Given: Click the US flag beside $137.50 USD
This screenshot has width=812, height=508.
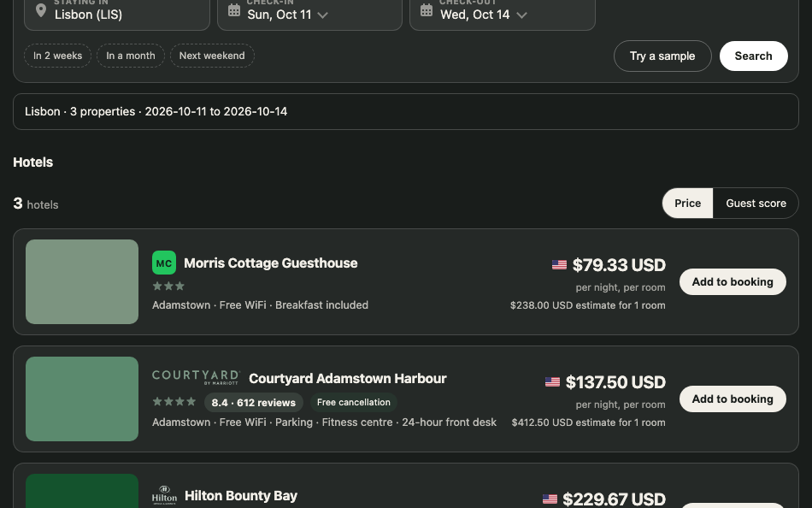Looking at the screenshot, I should coord(552,382).
